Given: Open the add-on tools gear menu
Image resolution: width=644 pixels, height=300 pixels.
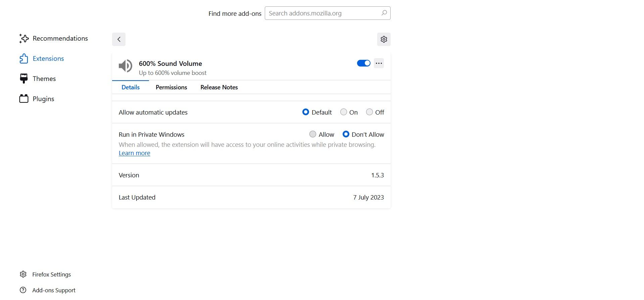Looking at the screenshot, I should coord(384,39).
